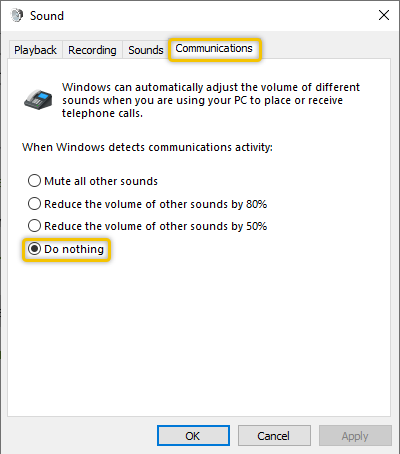
Task: Click the greyed-out Apply button
Action: tap(355, 436)
